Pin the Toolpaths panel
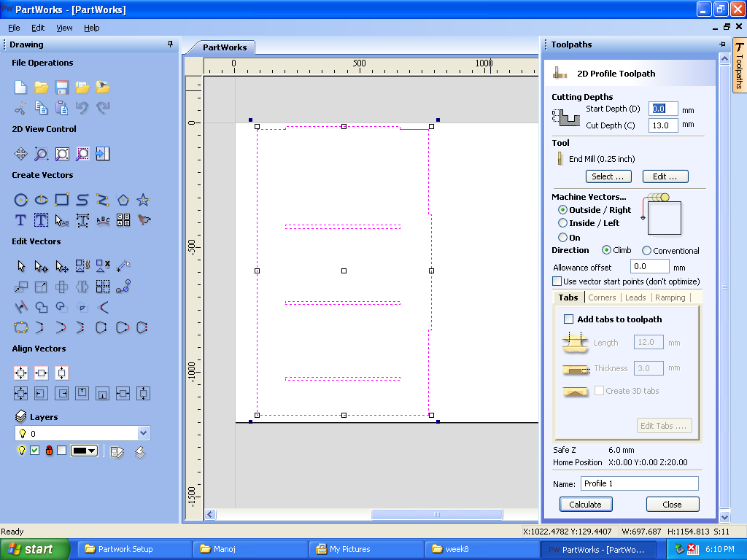Viewport: 747px width, 560px height. (722, 44)
